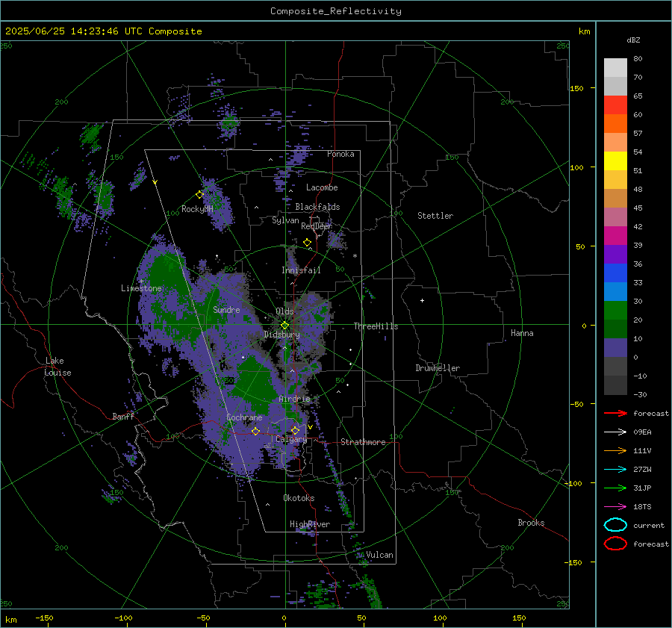672x628 pixels.
Task: Select the yellow diamond marker below Cochrane
Action: click(x=255, y=431)
